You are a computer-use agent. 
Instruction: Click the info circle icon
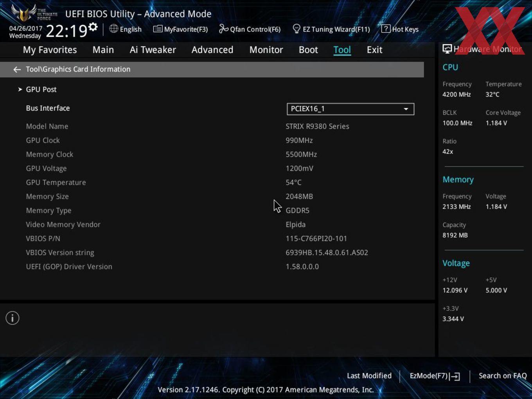[13, 318]
